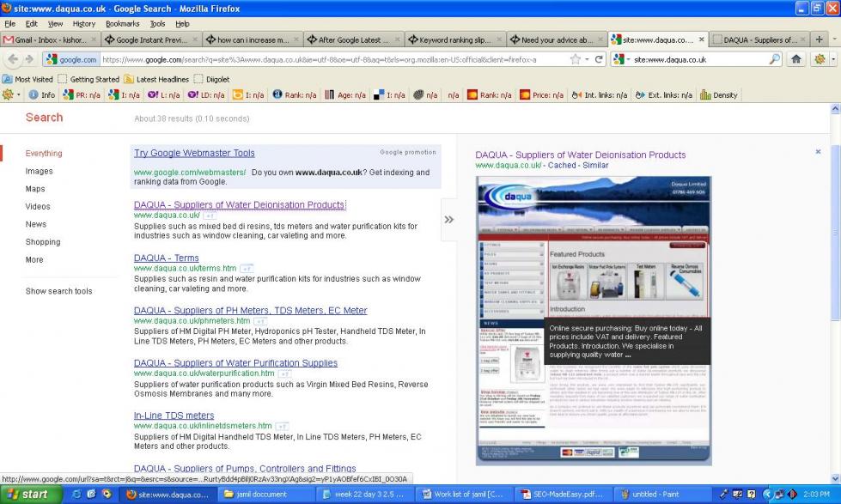
Task: Click the bookmark star in address bar
Action: [575, 59]
